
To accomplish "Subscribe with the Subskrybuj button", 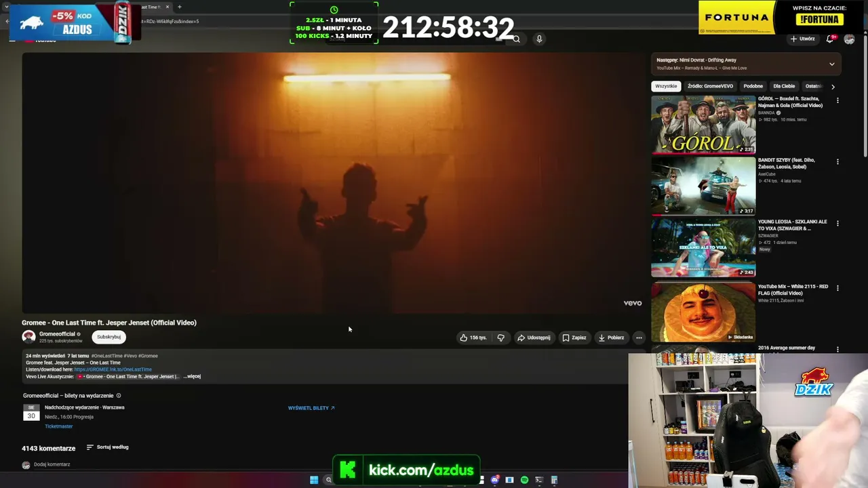I will (x=108, y=337).
